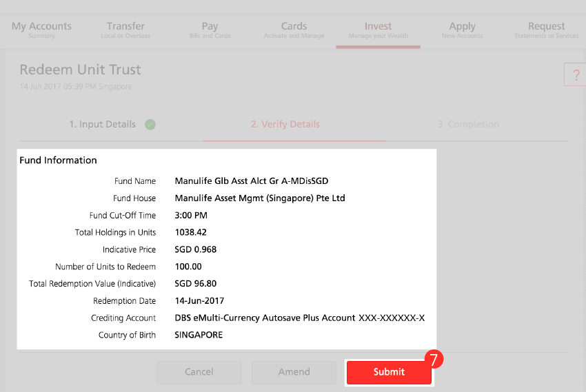Open the Transfer menu
Screen dimensions: 586x392
click(x=125, y=30)
